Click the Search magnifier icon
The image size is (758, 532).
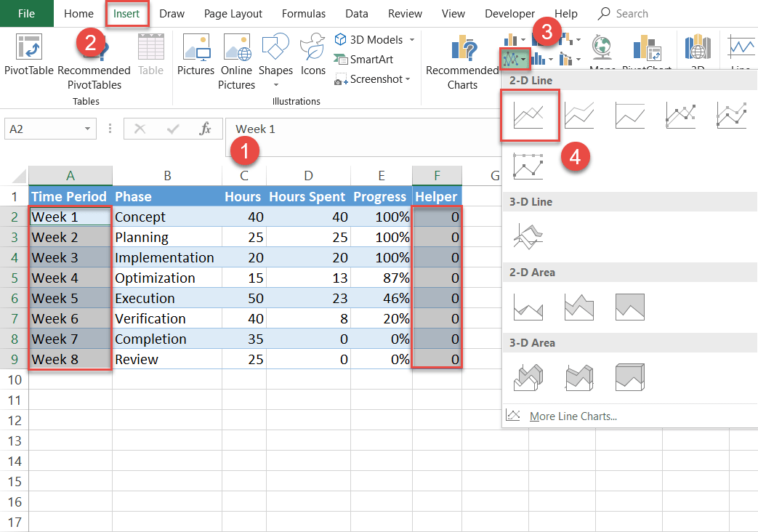(x=604, y=14)
